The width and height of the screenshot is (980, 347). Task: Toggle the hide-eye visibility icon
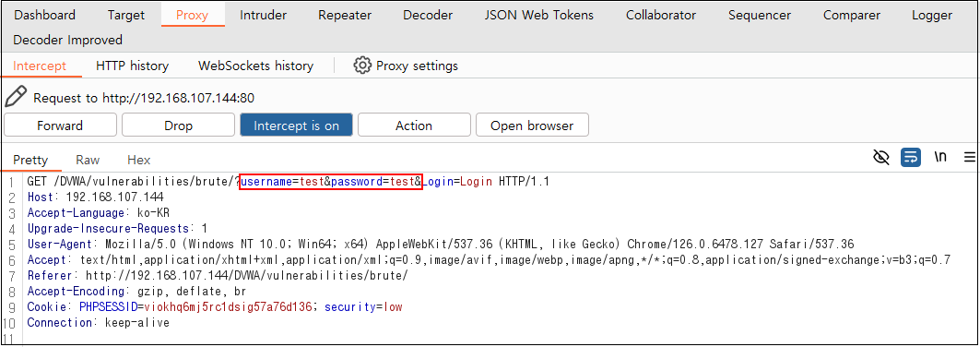(881, 158)
